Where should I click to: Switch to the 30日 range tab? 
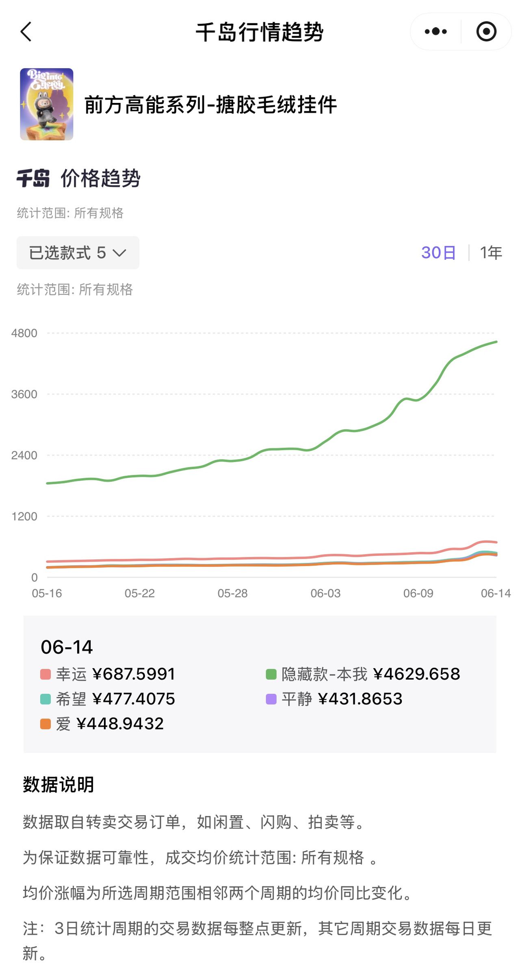pos(438,253)
